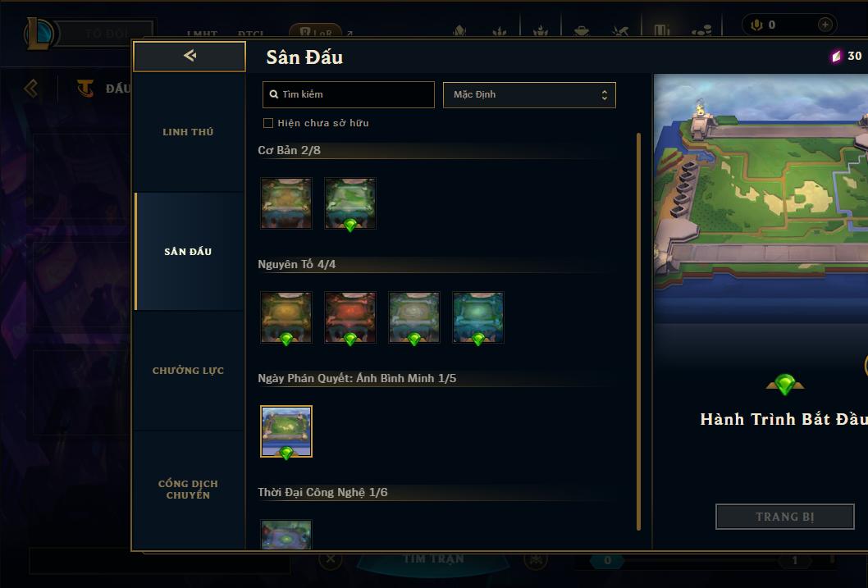The image size is (868, 588).
Task: Select the Thời Đại Công Nghệ arena thumbnail
Action: (286, 535)
